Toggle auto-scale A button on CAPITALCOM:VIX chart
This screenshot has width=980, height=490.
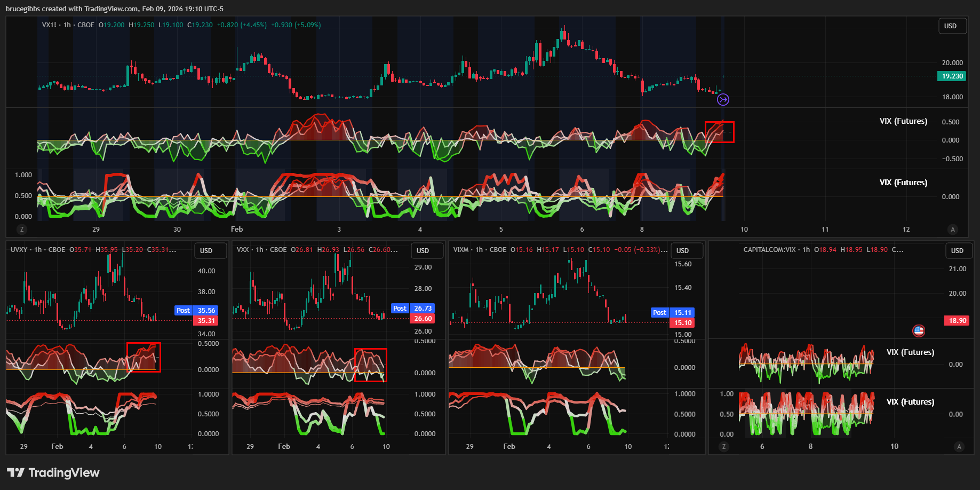(x=959, y=447)
